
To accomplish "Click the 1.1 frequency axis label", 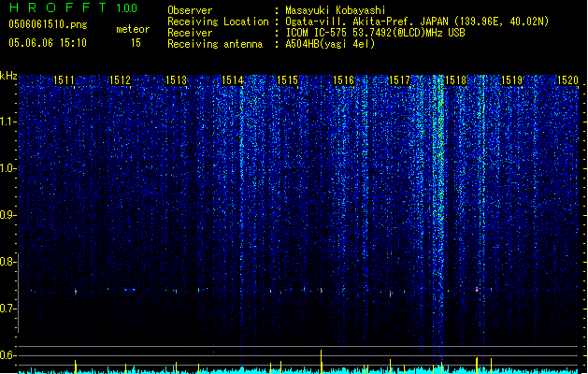I will (7, 122).
